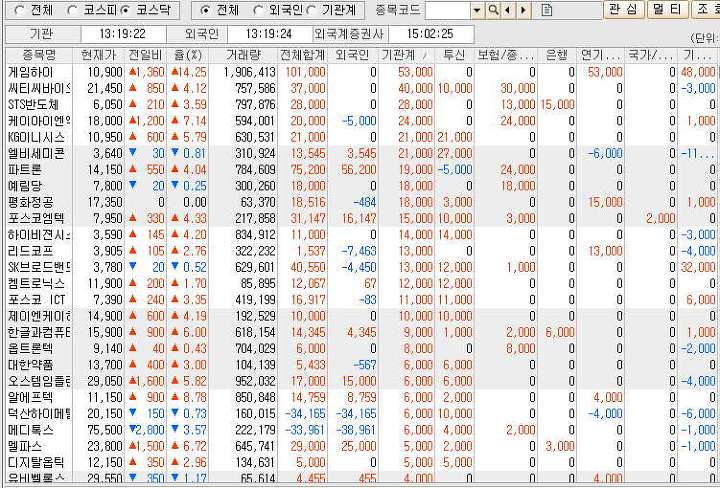The width and height of the screenshot is (720, 488).
Task: Sort by 보험/종... column header
Action: (x=506, y=55)
